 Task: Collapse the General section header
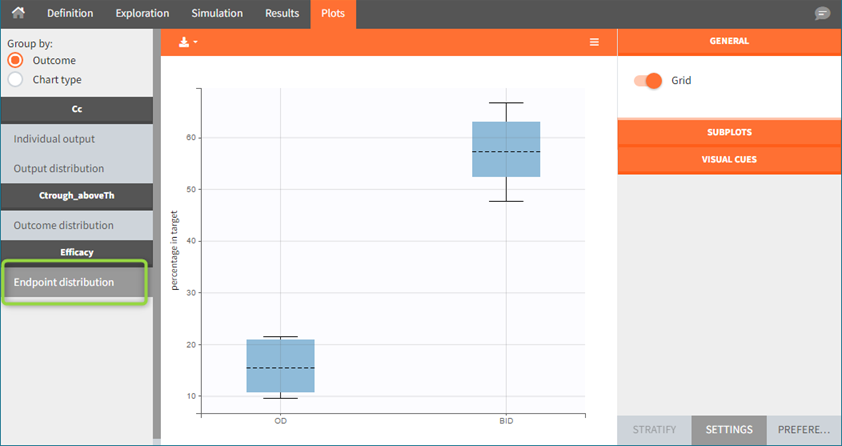(728, 41)
